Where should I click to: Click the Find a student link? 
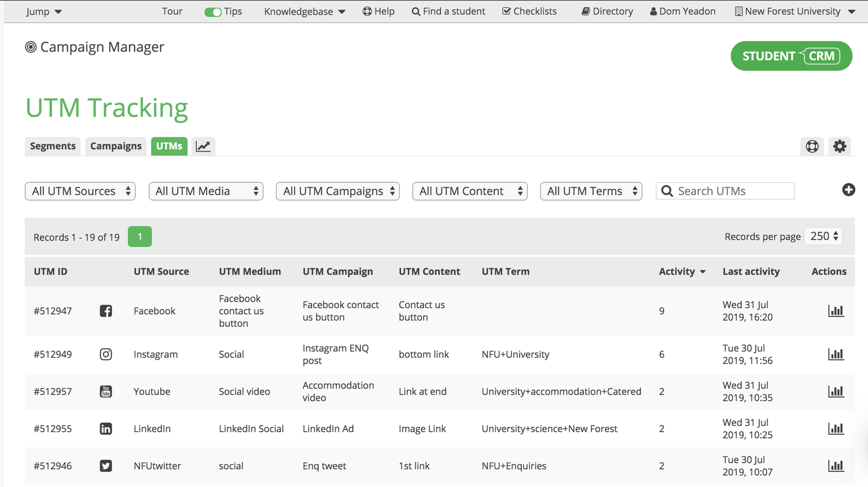448,11
